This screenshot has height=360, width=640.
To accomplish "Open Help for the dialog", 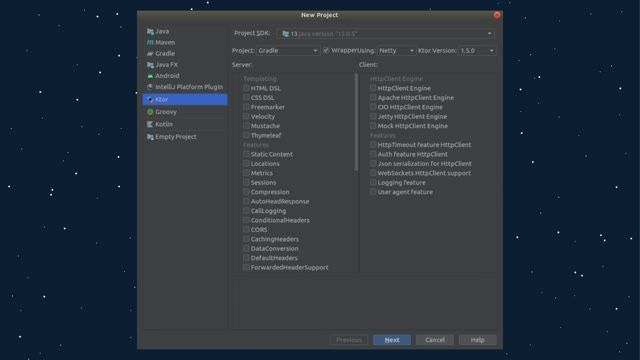I will [478, 340].
